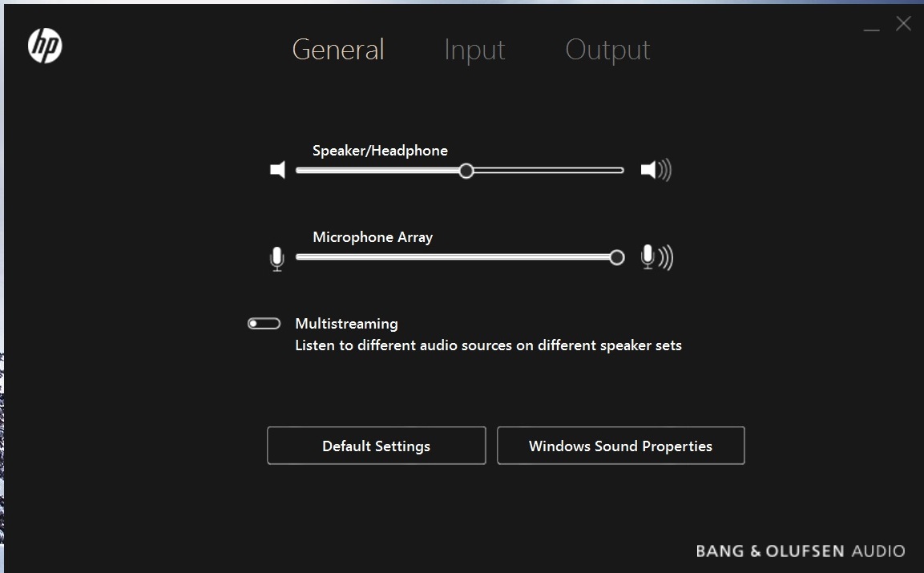Click the Multistreaming label text

[346, 324]
